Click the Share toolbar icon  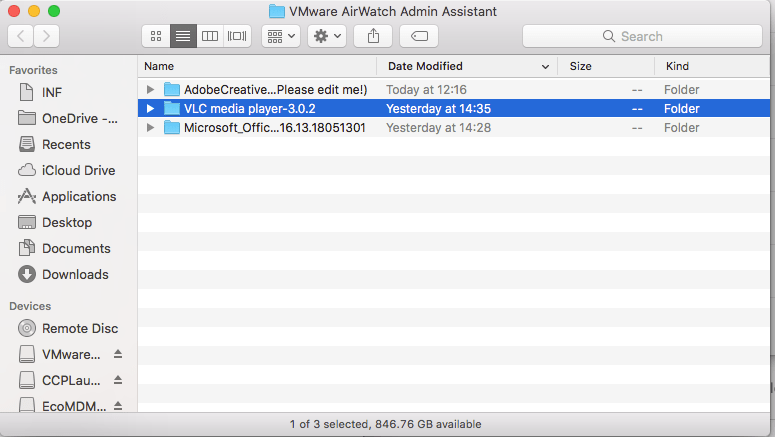click(373, 36)
